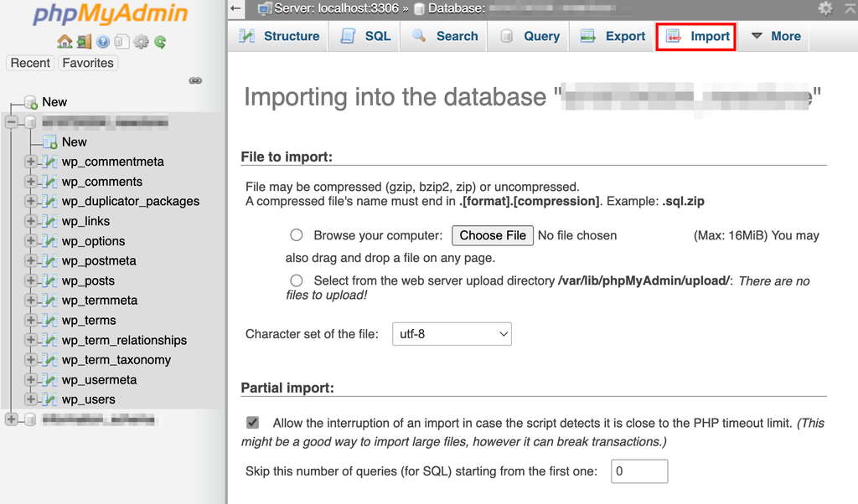Open the SQL tab
The height and width of the screenshot is (504, 858).
(365, 36)
